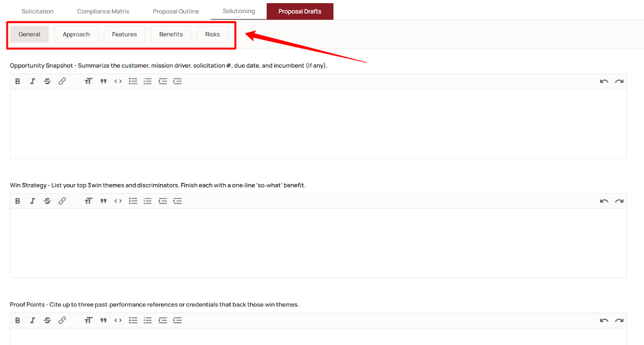Focus the Win Strategy text area
644x345 pixels.
(318, 243)
